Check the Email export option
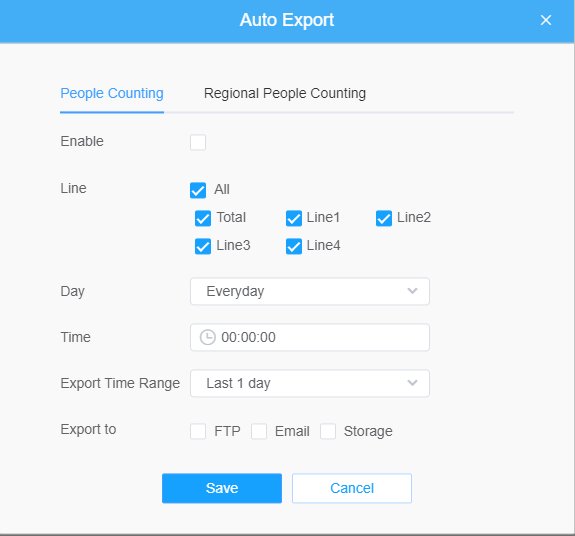This screenshot has width=575, height=536. (x=259, y=432)
